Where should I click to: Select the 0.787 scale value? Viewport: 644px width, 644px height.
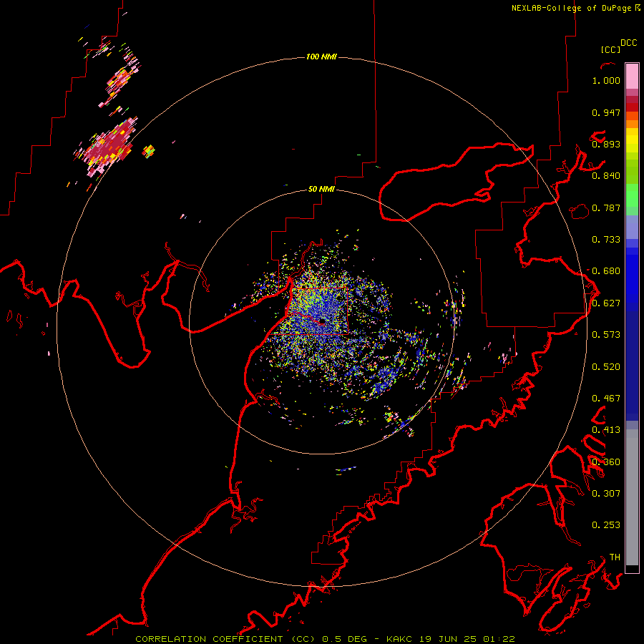606,208
